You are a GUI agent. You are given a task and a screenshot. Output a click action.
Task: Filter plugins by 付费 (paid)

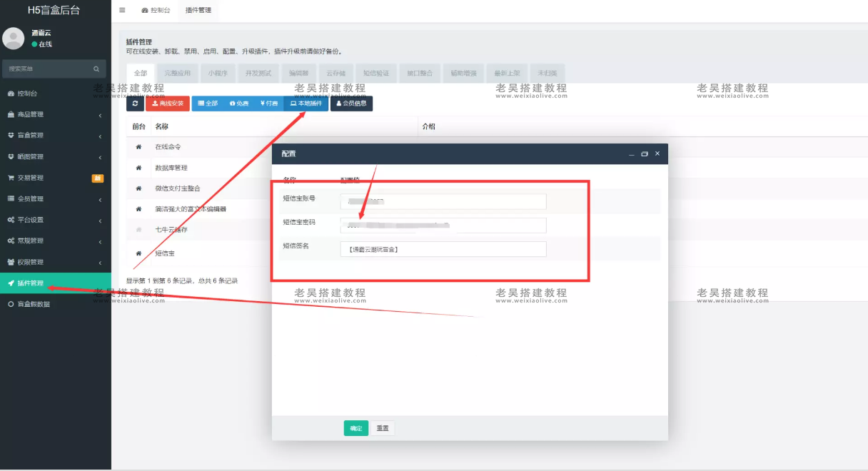point(270,103)
